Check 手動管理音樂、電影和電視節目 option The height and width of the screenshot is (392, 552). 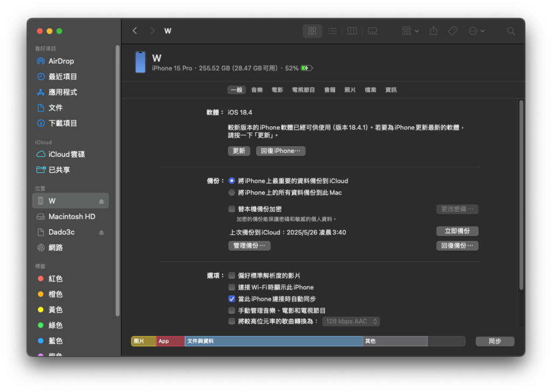point(232,310)
